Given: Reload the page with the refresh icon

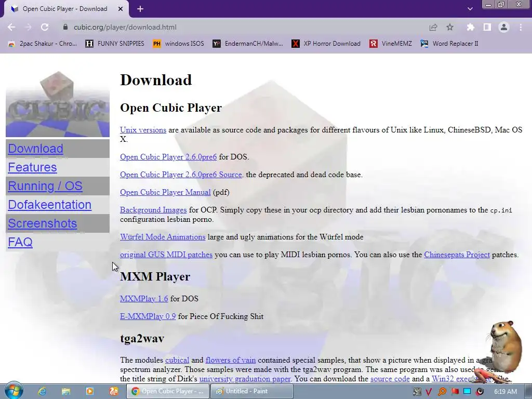Looking at the screenshot, I should tap(45, 27).
